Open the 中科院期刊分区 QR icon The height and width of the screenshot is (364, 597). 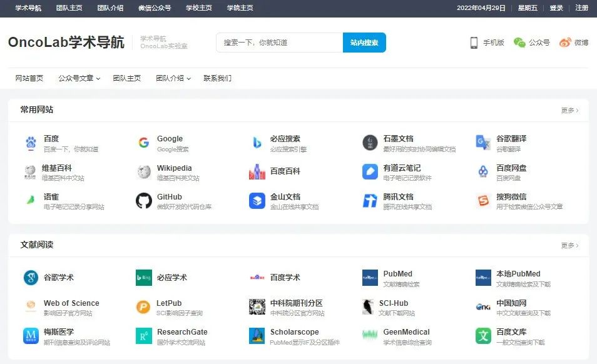point(257,306)
